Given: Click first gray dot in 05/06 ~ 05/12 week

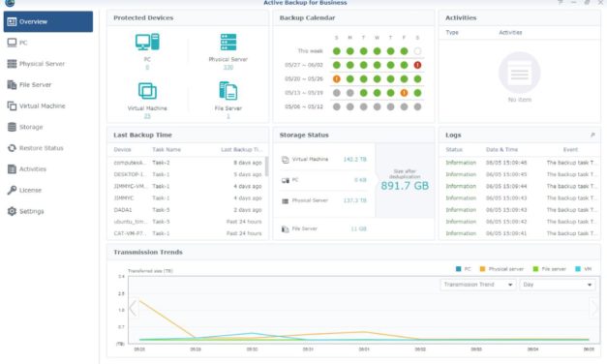Looking at the screenshot, I should [x=336, y=106].
